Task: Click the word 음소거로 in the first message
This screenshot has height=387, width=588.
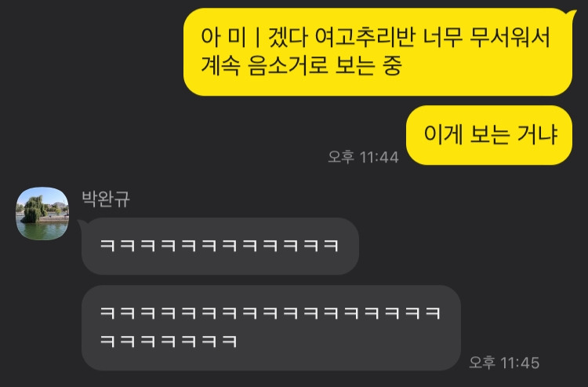Action: [288, 65]
